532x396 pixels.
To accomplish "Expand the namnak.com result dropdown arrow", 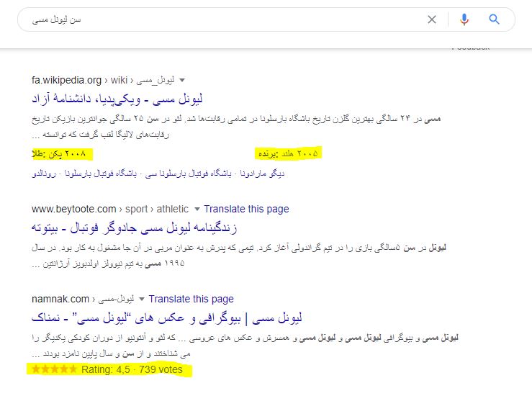I will (x=142, y=299).
